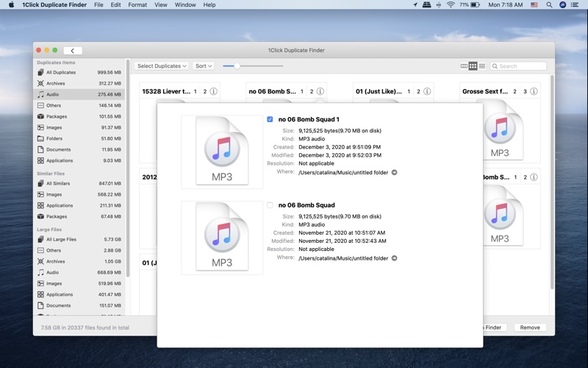Click Similar Files Applications 211.31 MB icon
Viewport: 588px width, 368px height.
[x=40, y=205]
